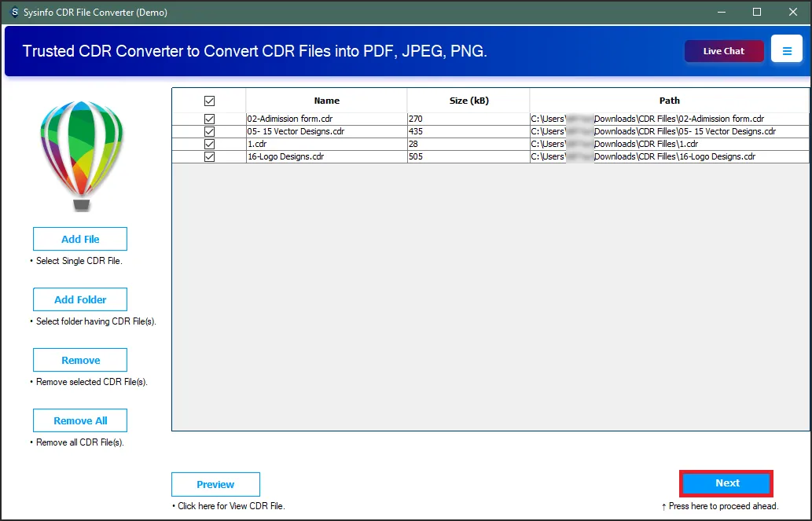The width and height of the screenshot is (812, 521).
Task: Open Live Chat
Action: [x=724, y=51]
